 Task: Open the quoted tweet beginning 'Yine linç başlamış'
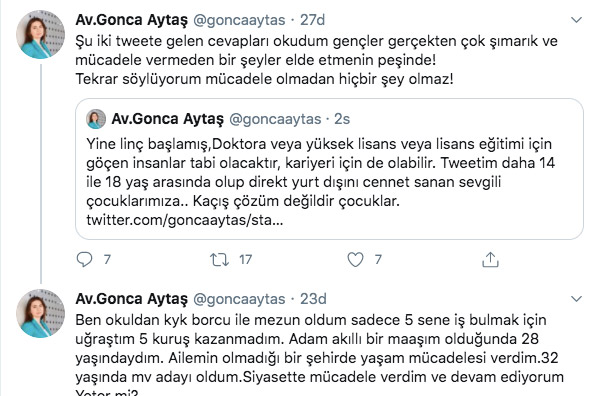(x=329, y=169)
